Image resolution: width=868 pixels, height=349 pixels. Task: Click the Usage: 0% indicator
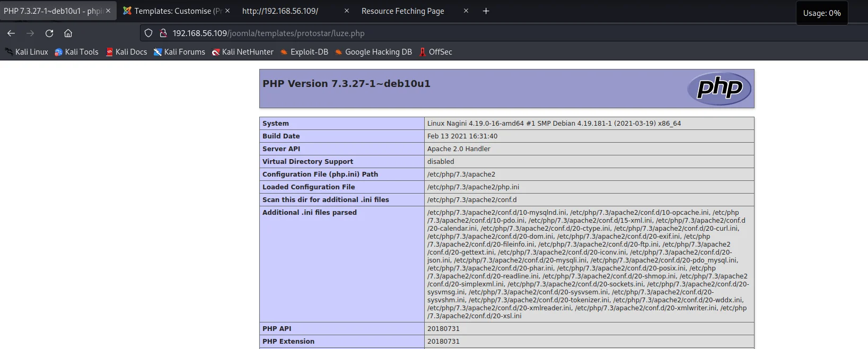(x=821, y=13)
